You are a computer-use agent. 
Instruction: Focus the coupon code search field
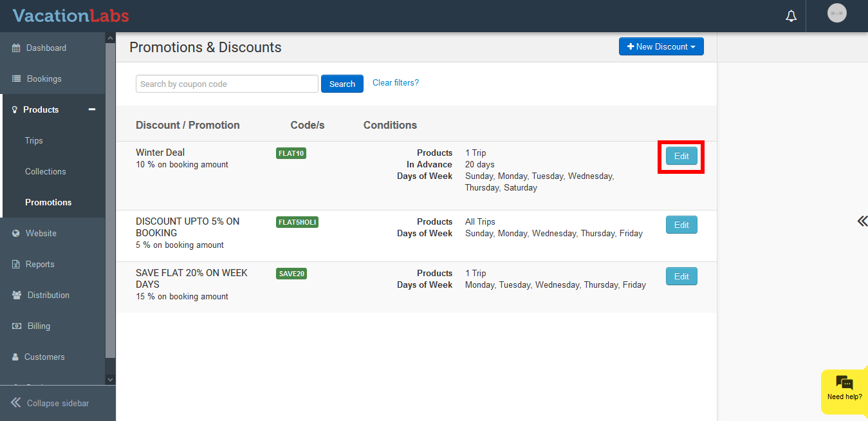click(226, 84)
